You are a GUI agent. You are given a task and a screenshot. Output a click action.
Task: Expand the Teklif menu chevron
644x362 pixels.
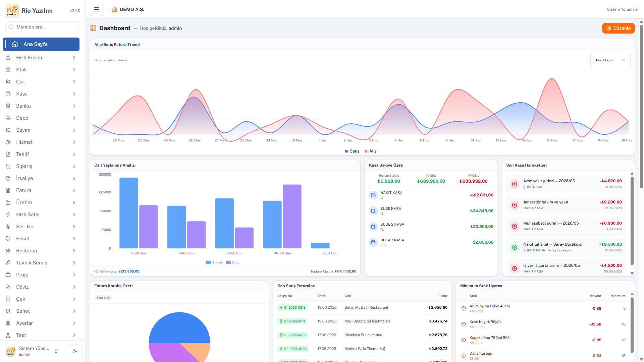pos(74,154)
